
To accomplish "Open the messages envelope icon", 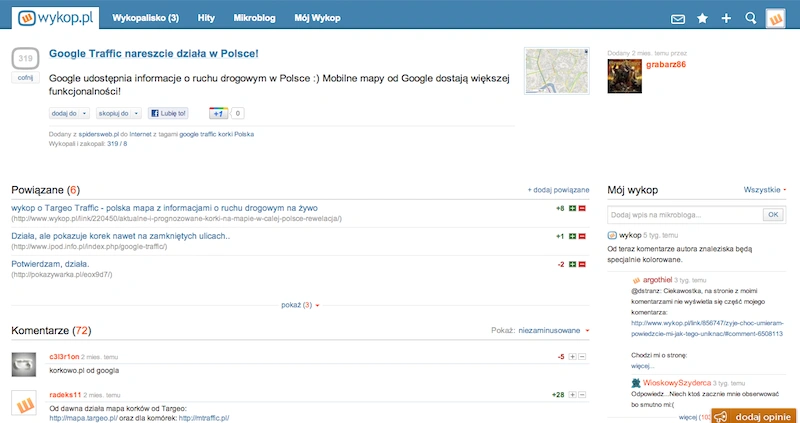I will pos(678,19).
